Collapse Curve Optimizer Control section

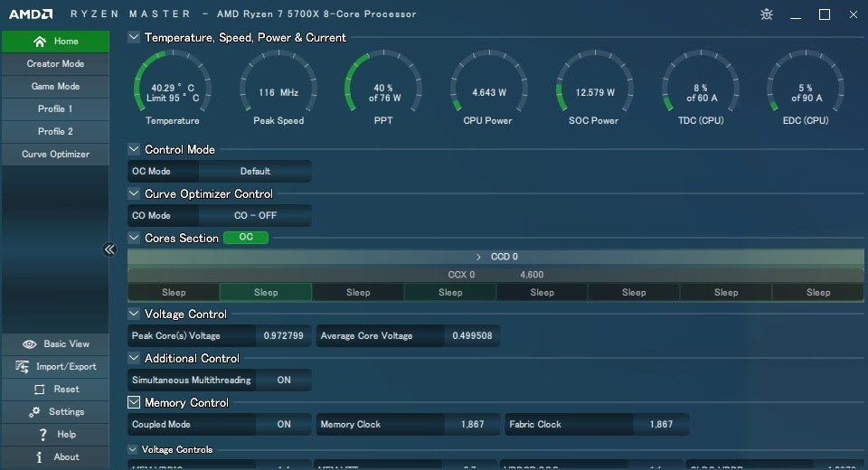[x=134, y=193]
